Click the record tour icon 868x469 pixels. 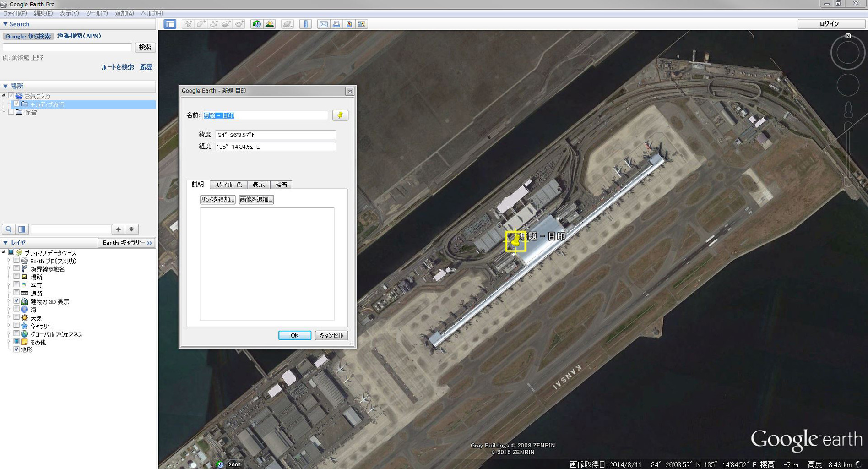[x=239, y=24]
